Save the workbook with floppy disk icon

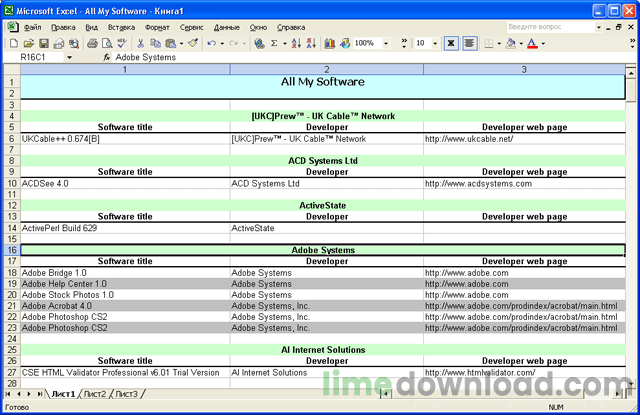[x=44, y=43]
